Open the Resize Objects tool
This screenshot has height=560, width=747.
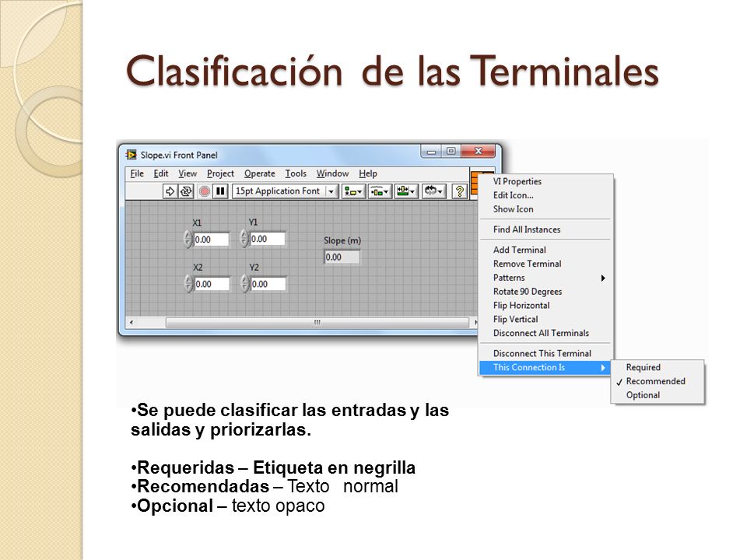[406, 191]
